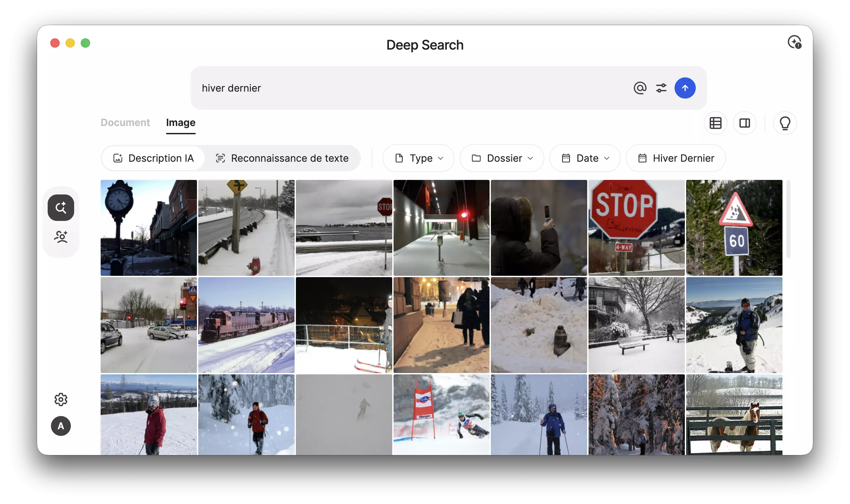Click the AI status icon top right
The width and height of the screenshot is (850, 504).
[x=794, y=42]
